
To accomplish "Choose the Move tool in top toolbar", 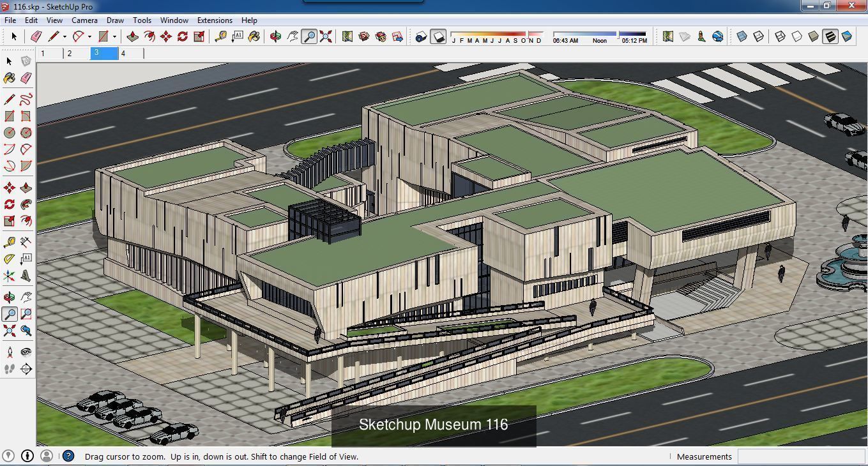I will (x=165, y=36).
